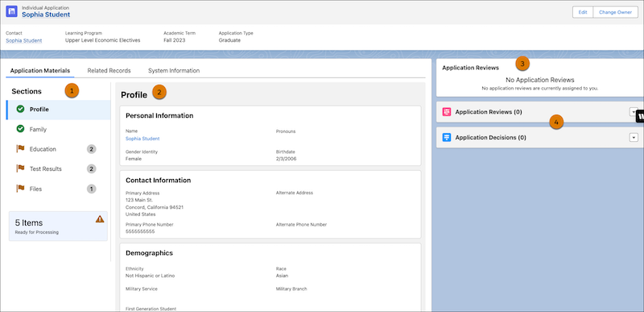Click the Sophia Student record title
Viewport: 644px width, 312px height.
coord(46,15)
